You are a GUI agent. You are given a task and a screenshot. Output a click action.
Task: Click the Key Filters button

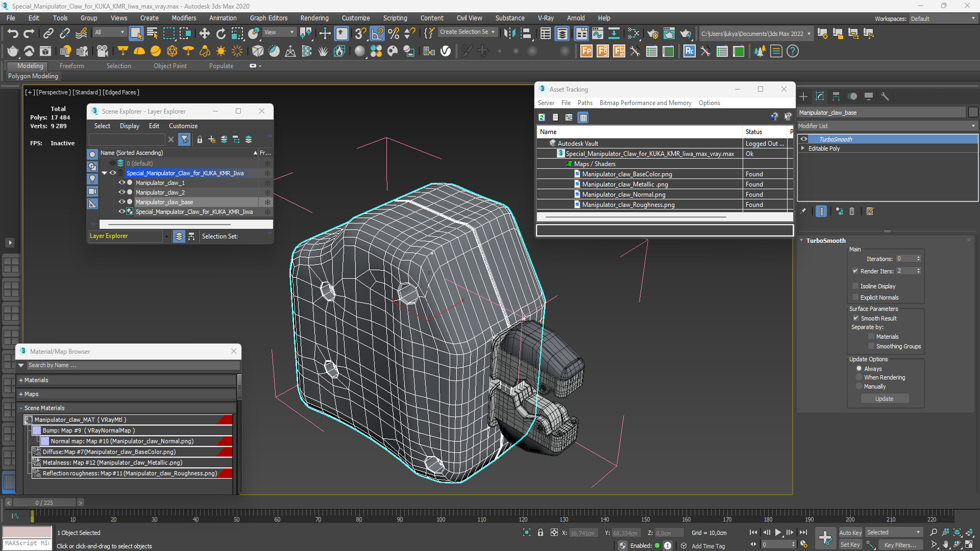point(900,545)
